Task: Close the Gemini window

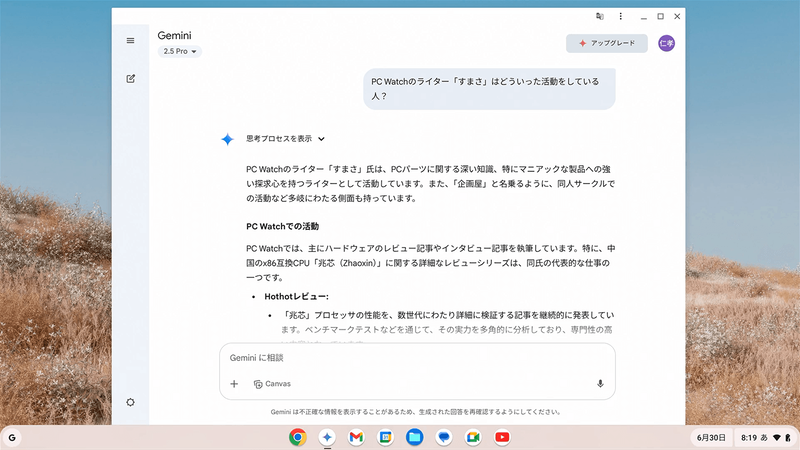Action: click(677, 16)
